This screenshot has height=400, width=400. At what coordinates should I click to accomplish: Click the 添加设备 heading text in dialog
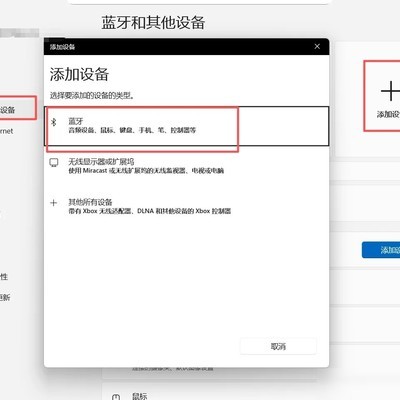point(79,74)
